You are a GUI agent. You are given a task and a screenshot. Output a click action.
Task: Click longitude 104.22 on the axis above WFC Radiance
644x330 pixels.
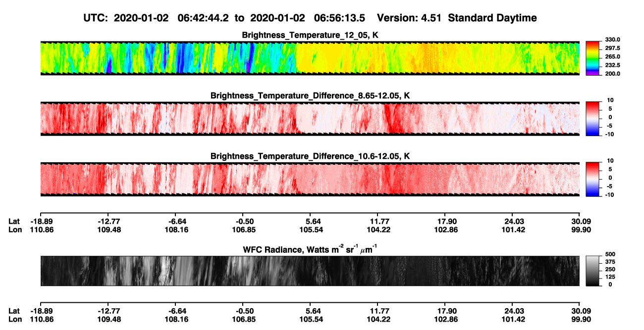click(x=377, y=230)
